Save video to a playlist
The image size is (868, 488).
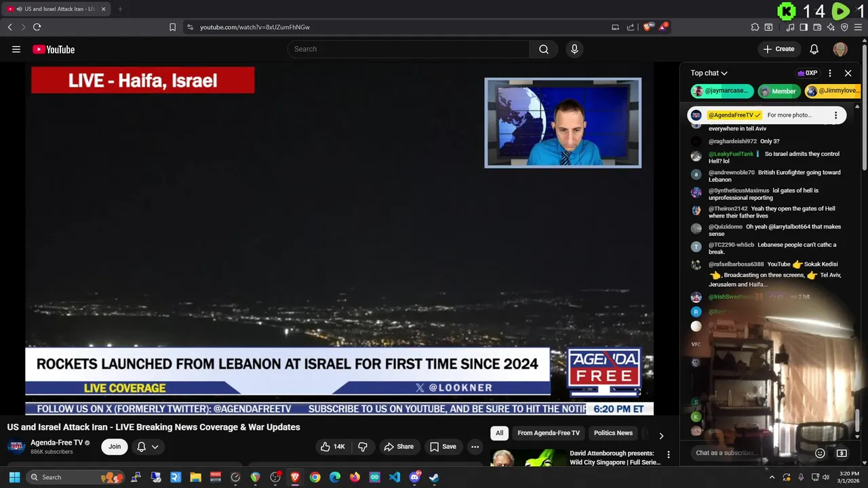443,447
